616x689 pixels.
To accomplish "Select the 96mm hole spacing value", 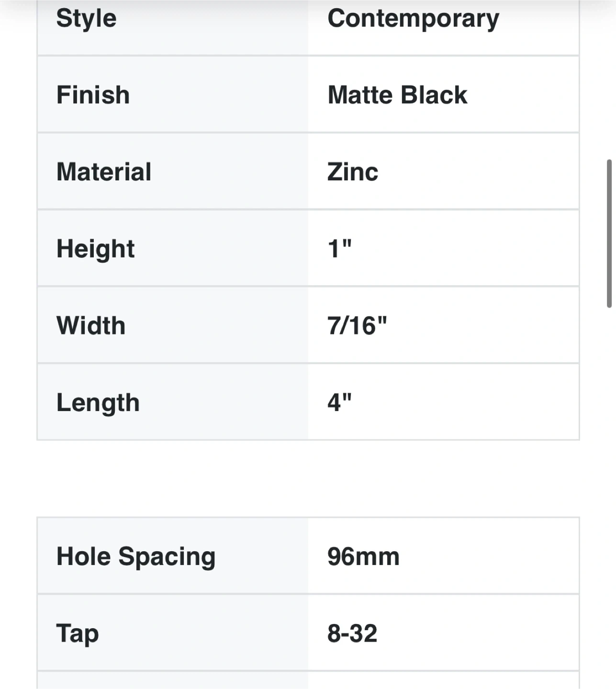I will 363,556.
